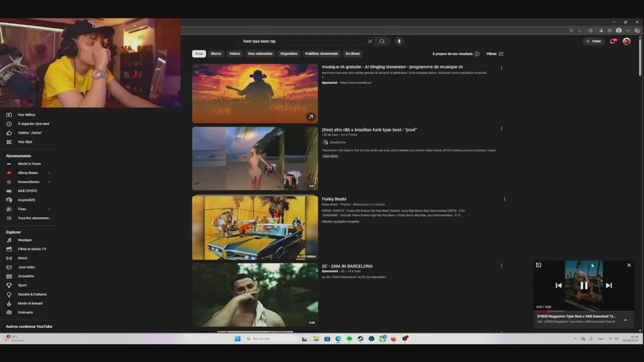Open the Filtres menu

click(495, 54)
